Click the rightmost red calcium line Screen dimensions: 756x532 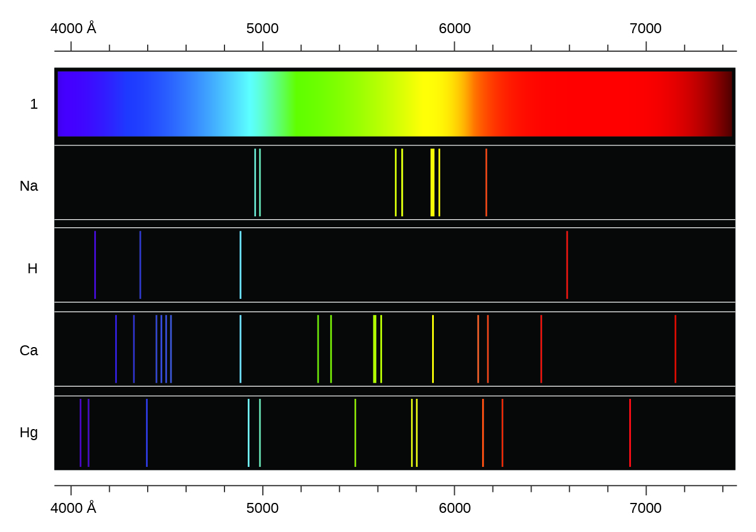click(675, 349)
